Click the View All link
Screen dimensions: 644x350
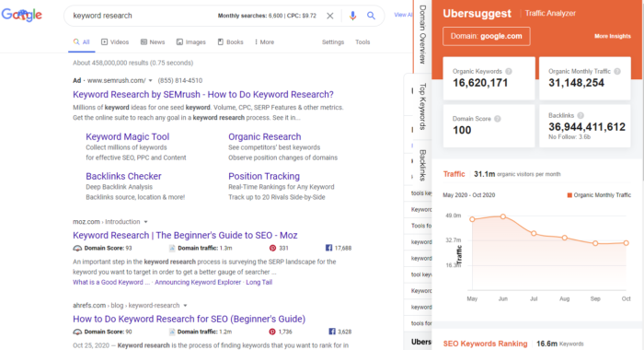(x=403, y=15)
